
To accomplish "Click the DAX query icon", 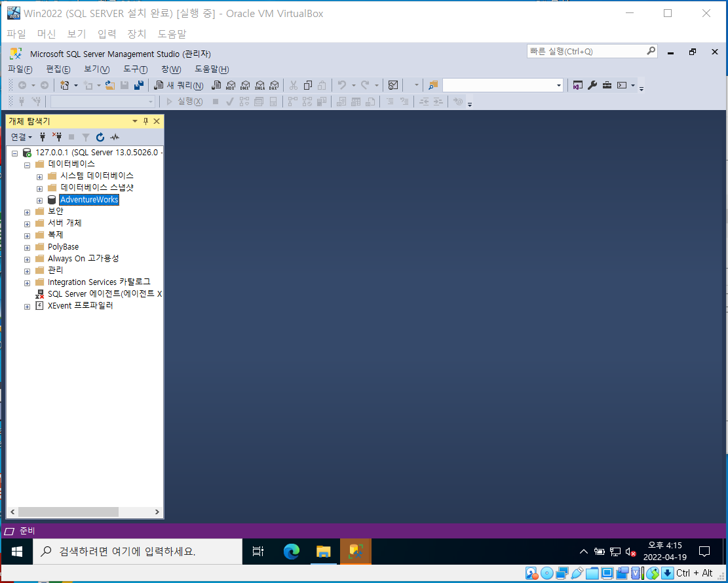I will pos(274,85).
